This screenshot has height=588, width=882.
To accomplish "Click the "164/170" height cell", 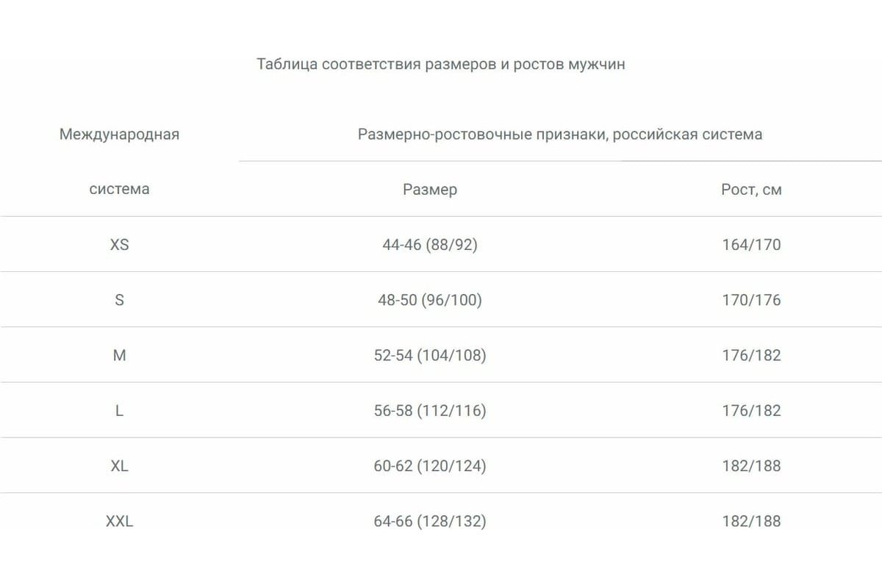I will [x=751, y=245].
